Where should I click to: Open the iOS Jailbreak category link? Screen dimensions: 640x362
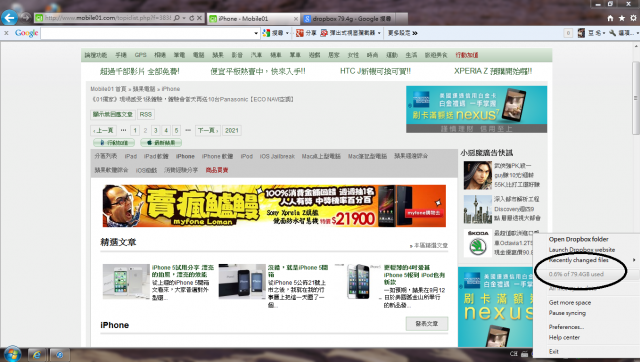click(277, 156)
